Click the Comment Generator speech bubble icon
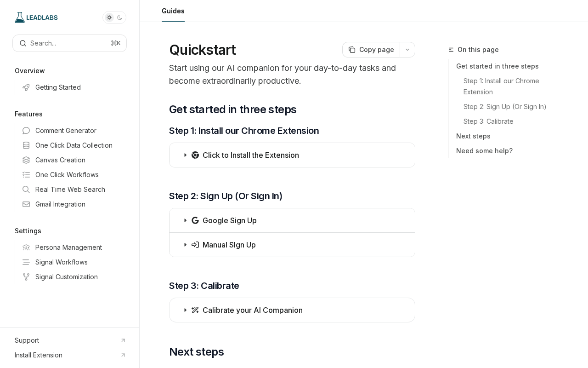 [26, 131]
